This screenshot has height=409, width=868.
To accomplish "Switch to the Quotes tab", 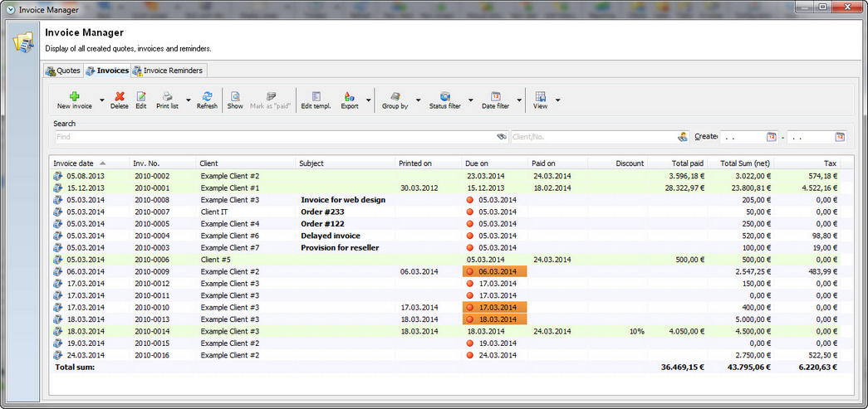I will pyautogui.click(x=63, y=71).
